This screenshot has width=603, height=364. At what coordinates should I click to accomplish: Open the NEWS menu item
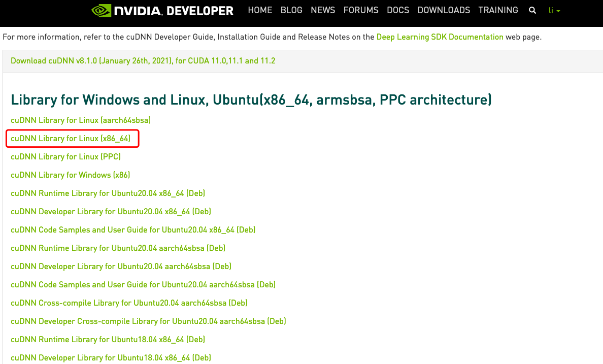(x=323, y=10)
